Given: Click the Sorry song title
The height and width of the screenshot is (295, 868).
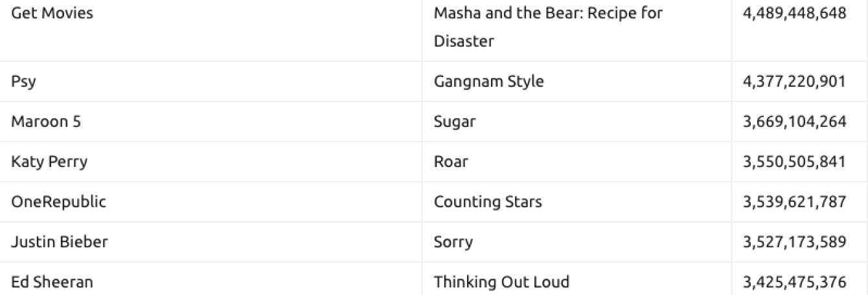Looking at the screenshot, I should (453, 242).
